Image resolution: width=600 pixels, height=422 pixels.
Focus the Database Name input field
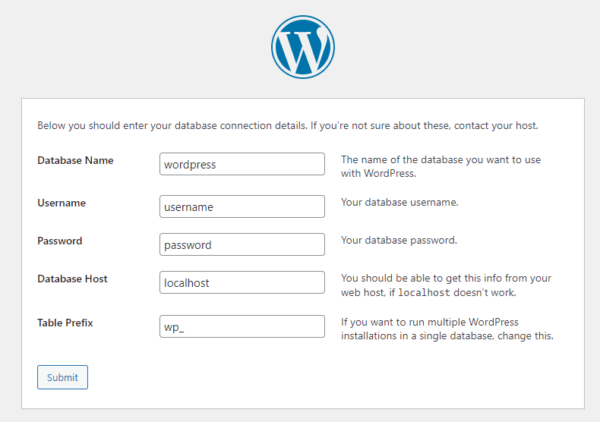(242, 164)
